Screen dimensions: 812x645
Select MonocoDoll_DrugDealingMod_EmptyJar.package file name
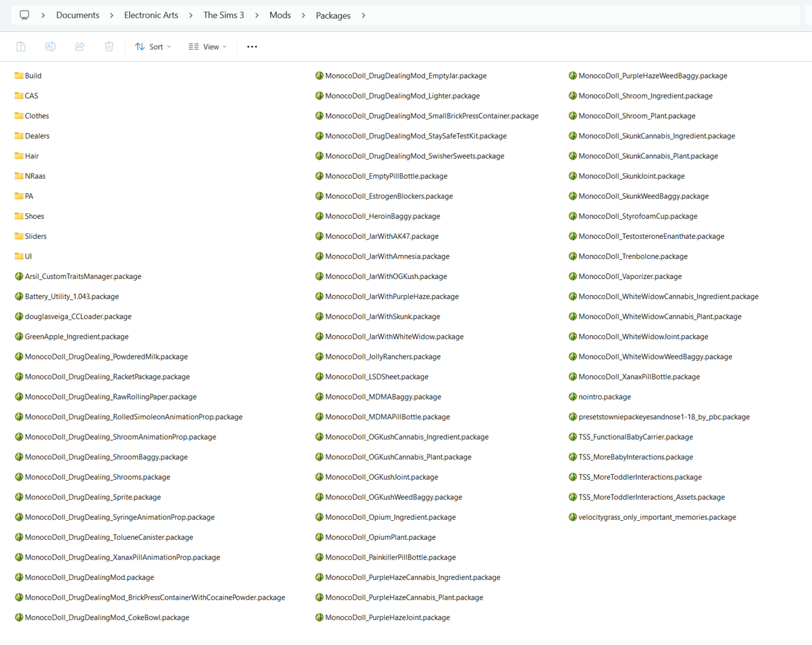[x=406, y=76]
